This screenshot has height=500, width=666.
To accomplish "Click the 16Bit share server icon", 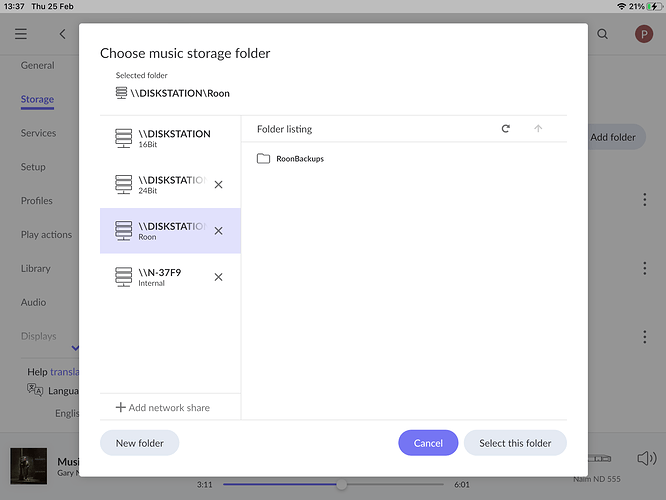I will click(x=124, y=138).
